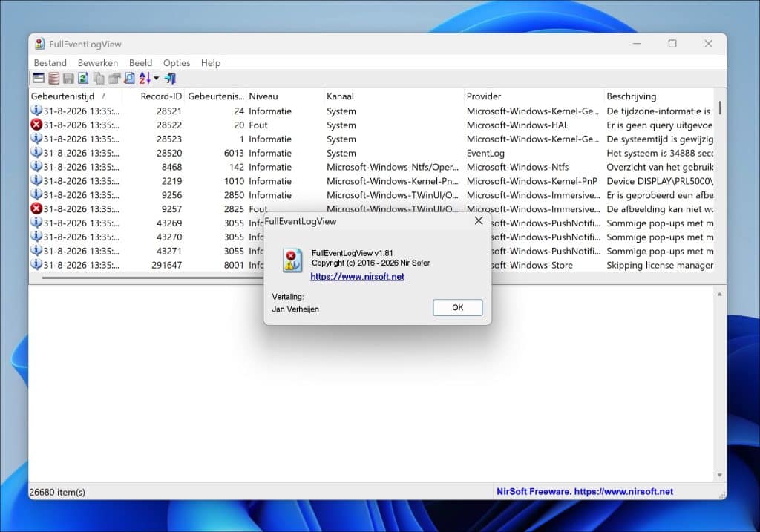Click the info icon of record 43269
This screenshot has height=532, width=760.
36,223
